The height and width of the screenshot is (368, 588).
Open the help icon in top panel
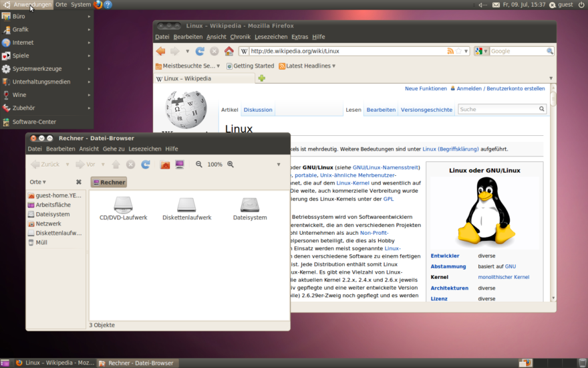point(108,5)
